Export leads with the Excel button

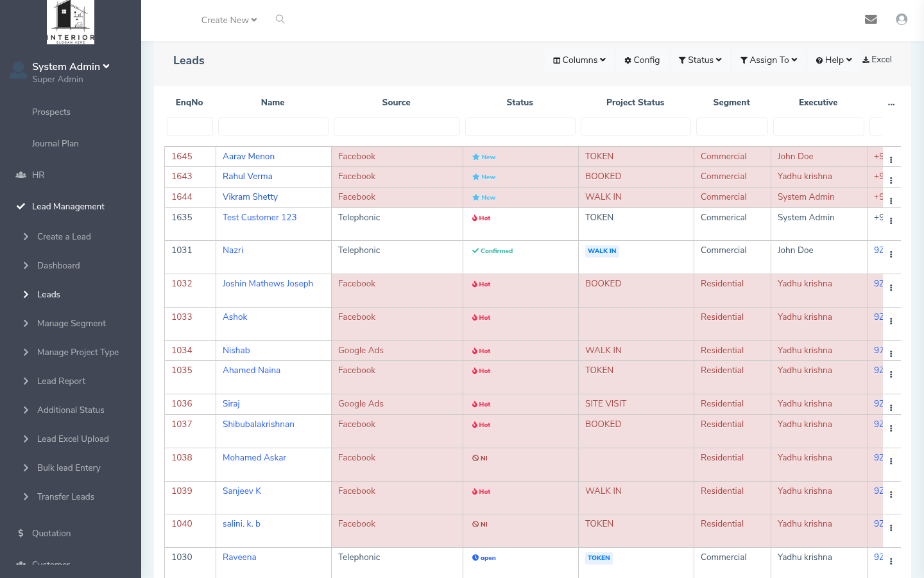tap(877, 59)
